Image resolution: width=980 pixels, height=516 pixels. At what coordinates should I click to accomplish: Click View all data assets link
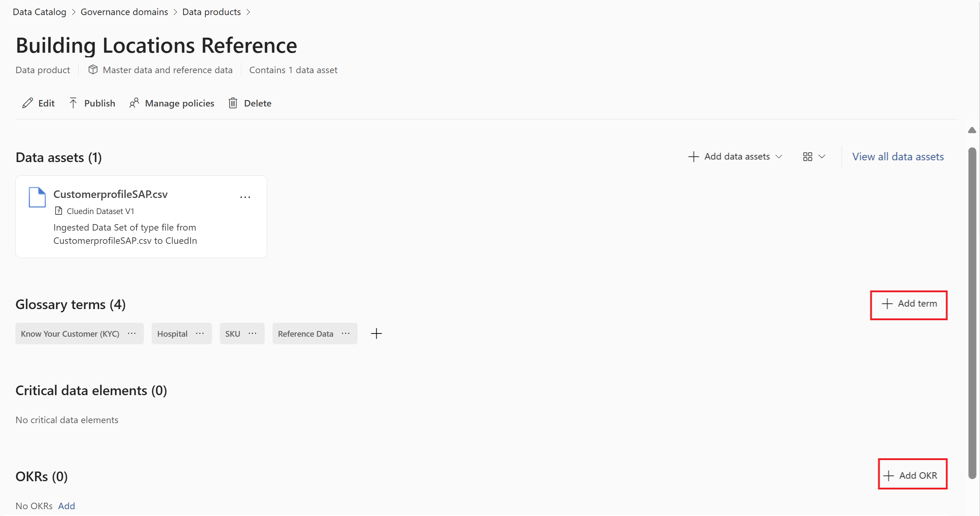coord(898,157)
